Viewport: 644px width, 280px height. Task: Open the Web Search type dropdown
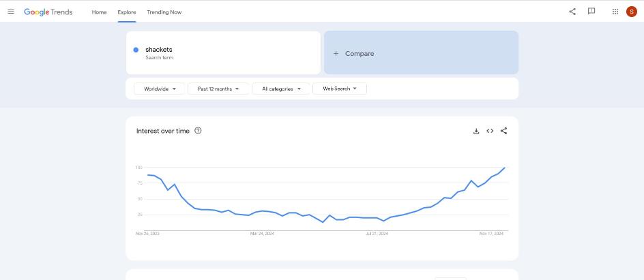pos(340,89)
